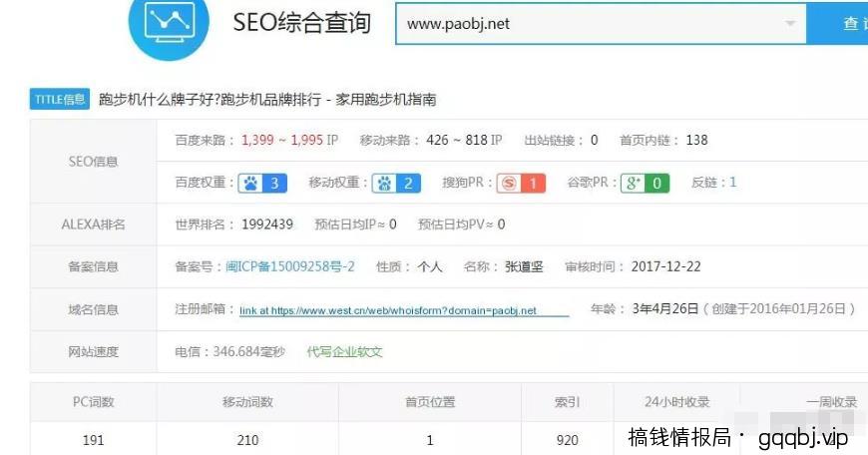
Task: Click the 首页位置 column header
Action: 430,402
